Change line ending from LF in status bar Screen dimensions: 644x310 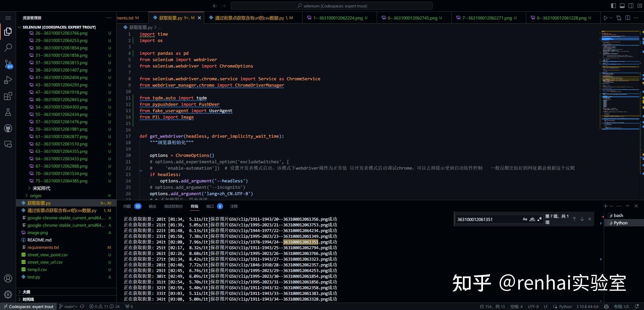pos(546,306)
